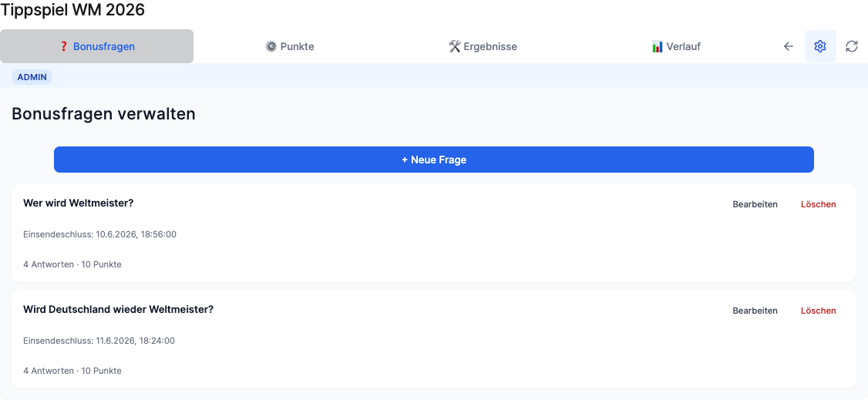Click '4 Antworten · 10 Punkte' under 'Wird Deutschland wieder Weltmeister?'

[72, 371]
